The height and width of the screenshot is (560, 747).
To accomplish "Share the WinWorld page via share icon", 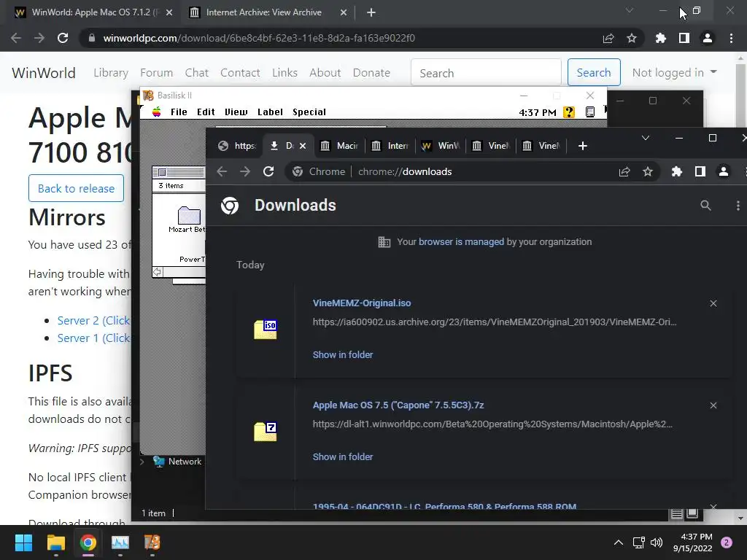I will (x=608, y=38).
